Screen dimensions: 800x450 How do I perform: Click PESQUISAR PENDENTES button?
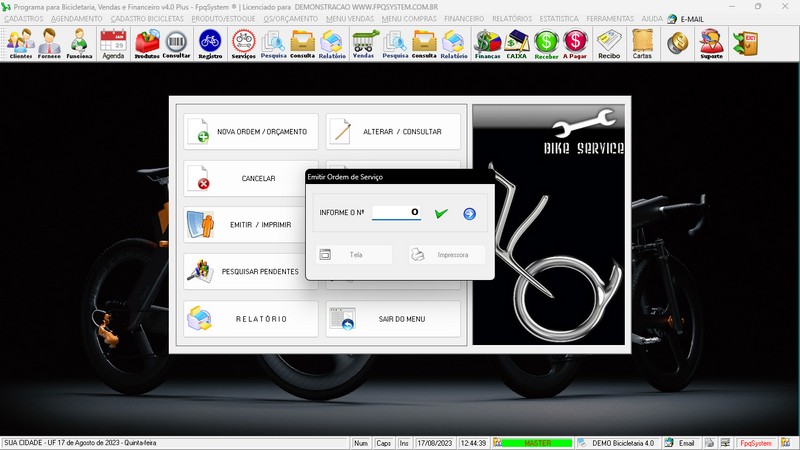(244, 271)
